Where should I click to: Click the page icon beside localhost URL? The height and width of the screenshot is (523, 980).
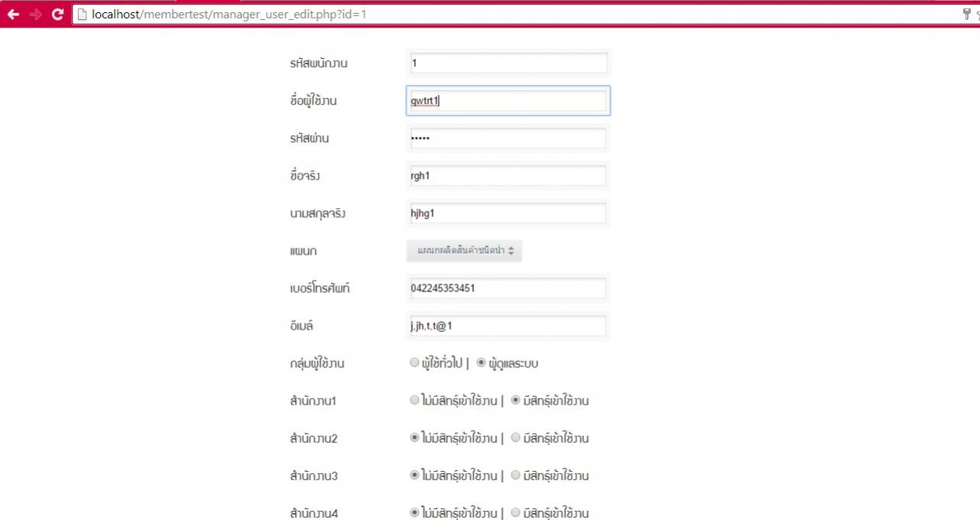(82, 14)
